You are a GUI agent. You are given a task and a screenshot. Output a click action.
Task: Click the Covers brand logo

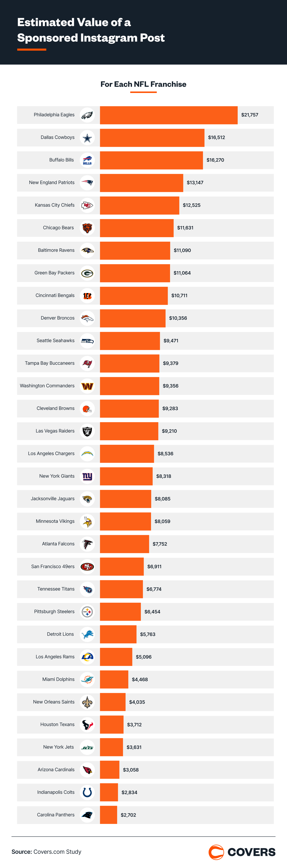[242, 852]
